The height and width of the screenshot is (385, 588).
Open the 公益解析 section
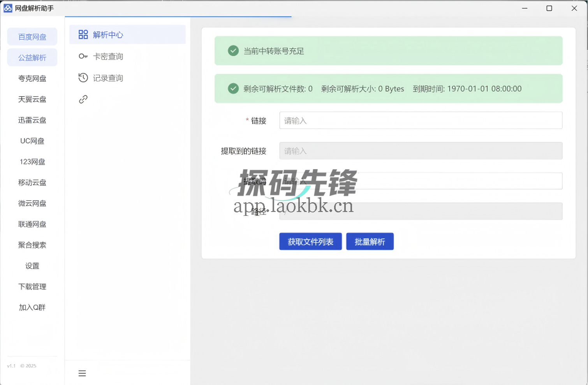[x=32, y=57]
